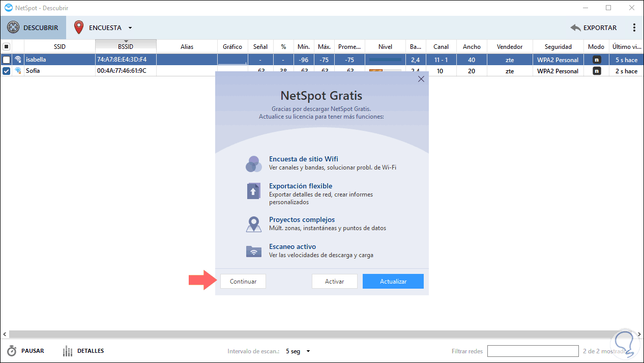
Task: Focus the Filtrar redes input field
Action: click(533, 351)
